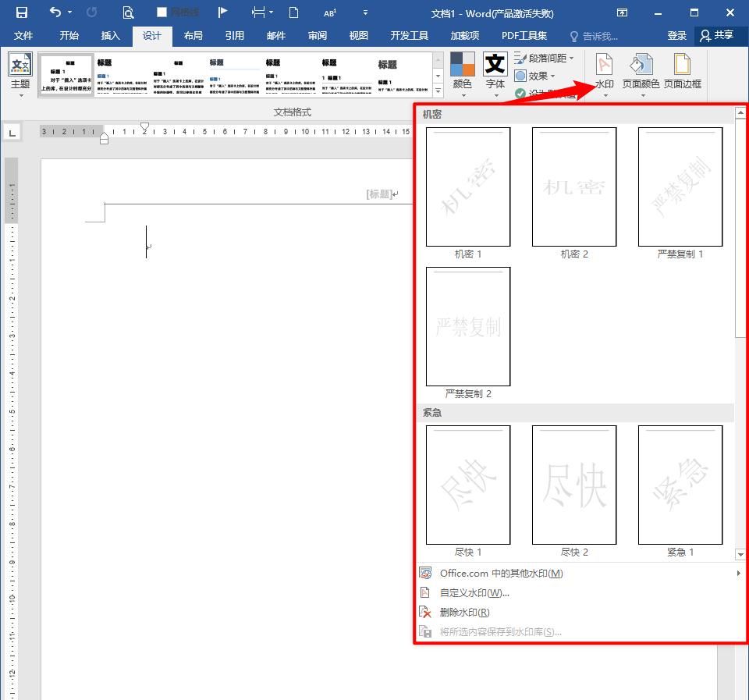Click the Save icon in quick access toolbar
Screen dimensions: 749x700
pyautogui.click(x=22, y=12)
